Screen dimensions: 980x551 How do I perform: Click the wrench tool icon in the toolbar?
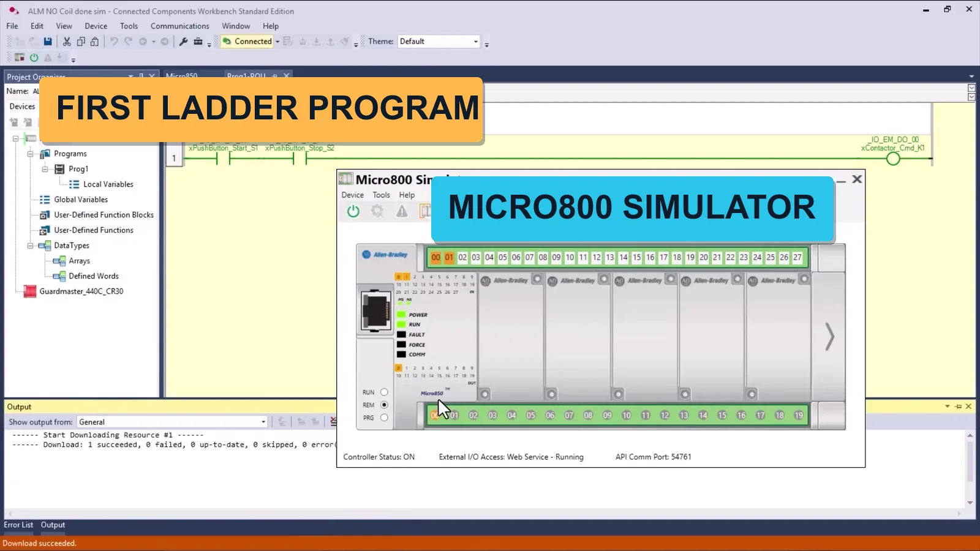(x=183, y=42)
